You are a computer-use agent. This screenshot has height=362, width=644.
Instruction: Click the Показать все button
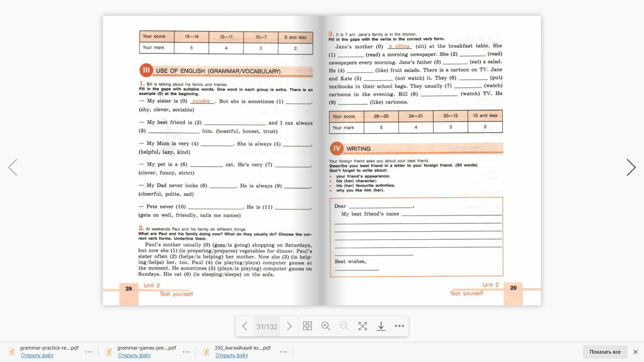click(605, 352)
